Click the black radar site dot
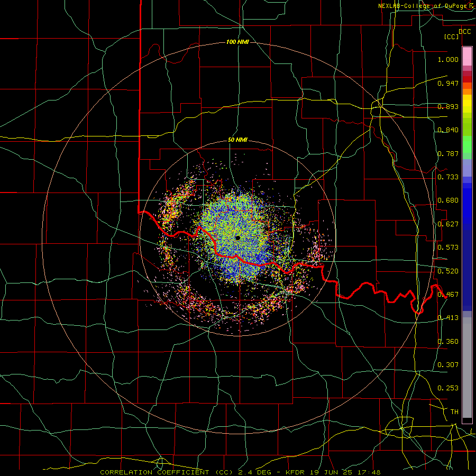 (x=237, y=238)
